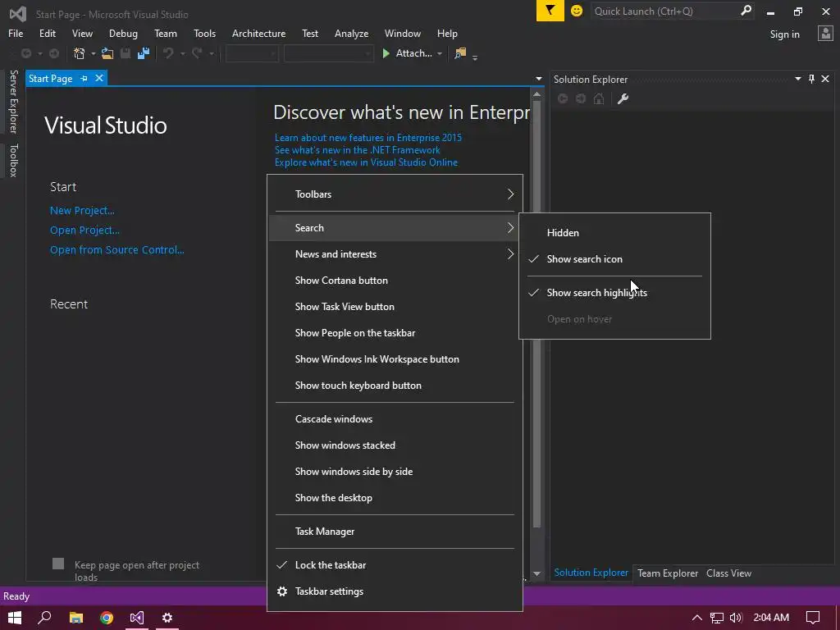Screen dimensions: 840x630
Task: Switch to the Class View tab
Action: tap(728, 573)
